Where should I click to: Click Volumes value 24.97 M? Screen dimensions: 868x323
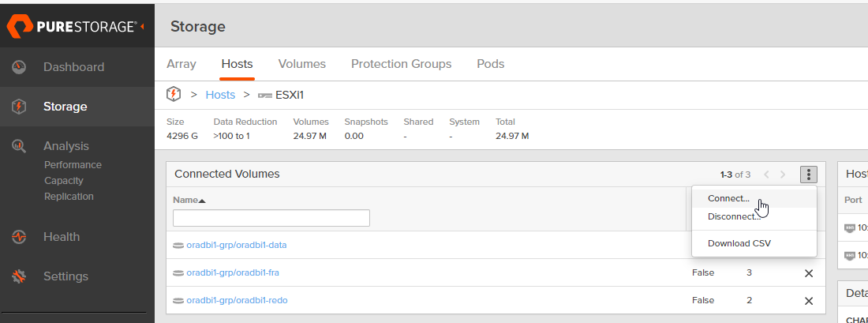pyautogui.click(x=309, y=136)
